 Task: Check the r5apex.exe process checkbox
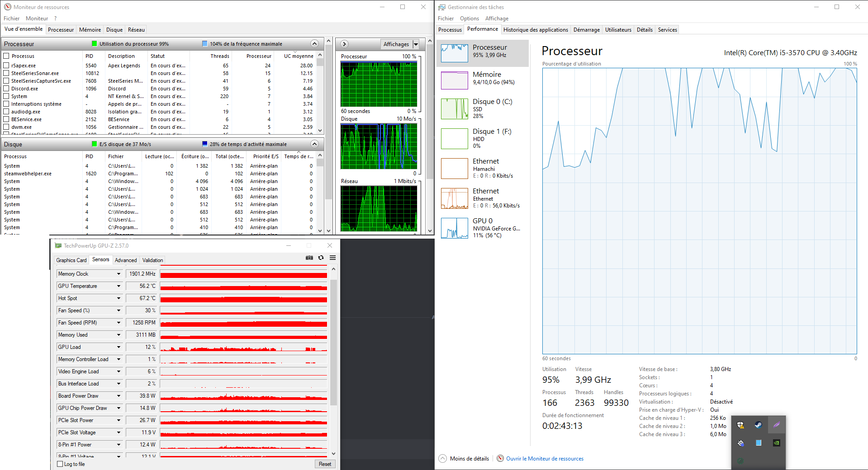point(6,66)
